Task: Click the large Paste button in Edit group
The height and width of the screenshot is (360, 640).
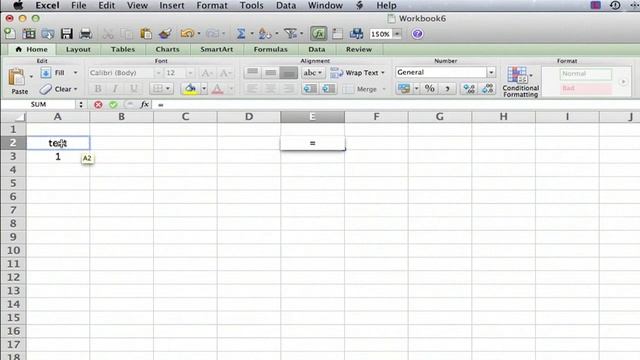Action: coord(17,81)
